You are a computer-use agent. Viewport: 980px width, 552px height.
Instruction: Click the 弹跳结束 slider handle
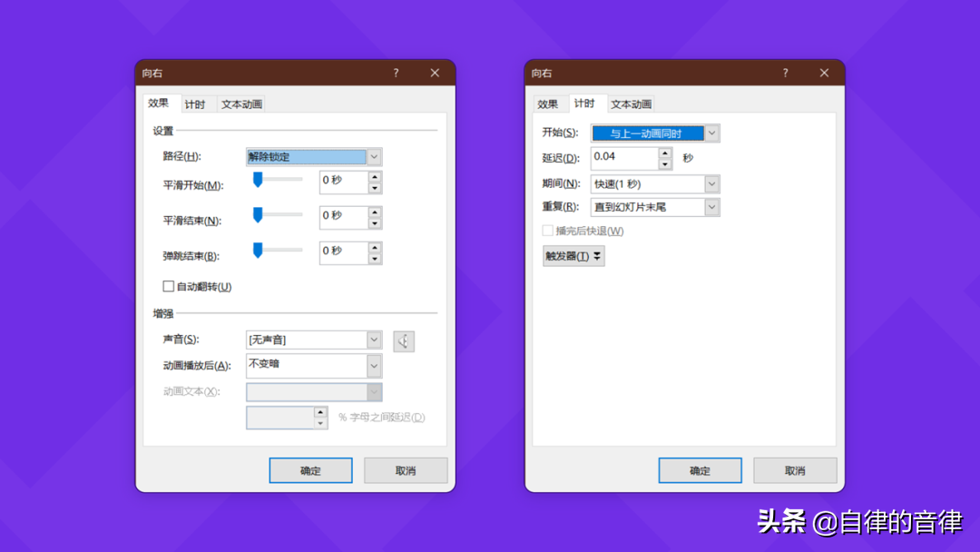pos(258,251)
